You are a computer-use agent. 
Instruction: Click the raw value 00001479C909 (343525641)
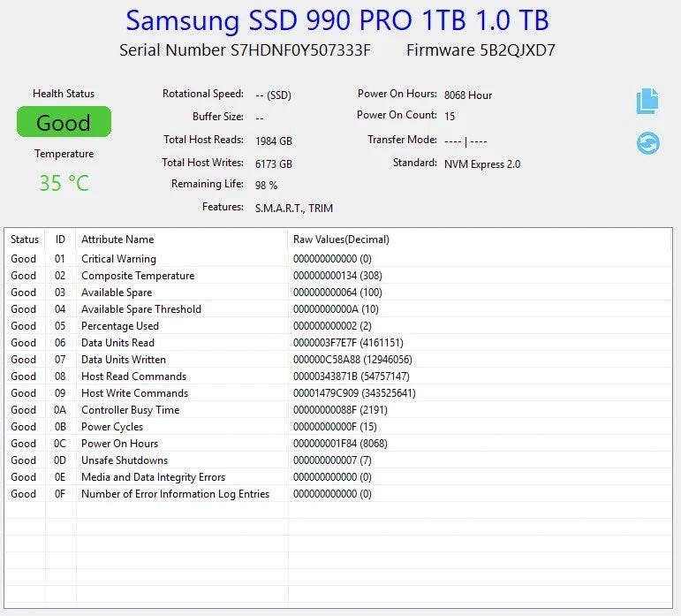coord(354,393)
